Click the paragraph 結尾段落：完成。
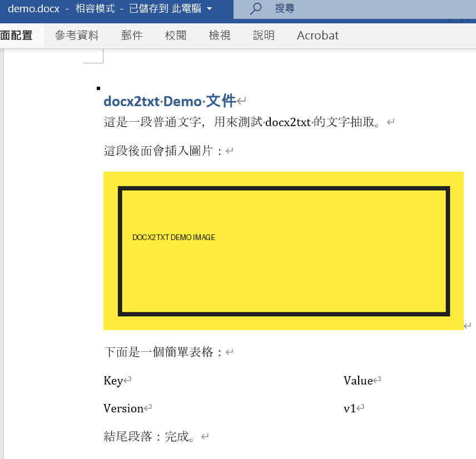The width and height of the screenshot is (476, 459). (149, 437)
